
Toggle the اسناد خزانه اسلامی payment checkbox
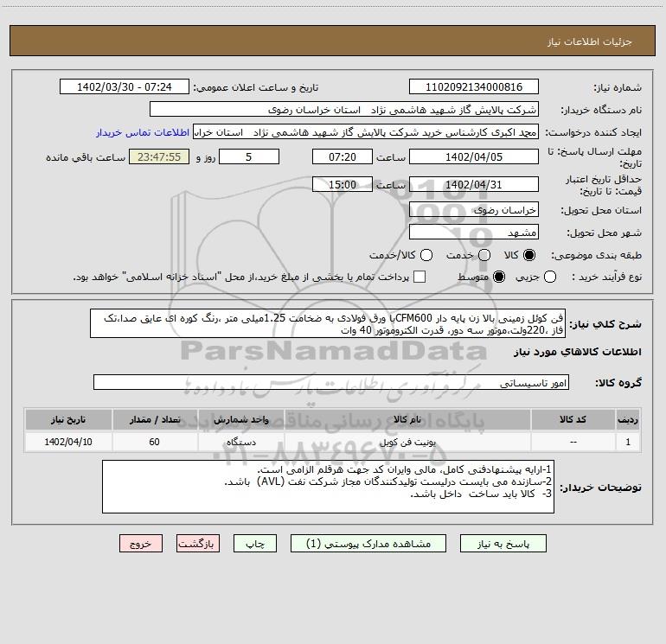pyautogui.click(x=419, y=277)
